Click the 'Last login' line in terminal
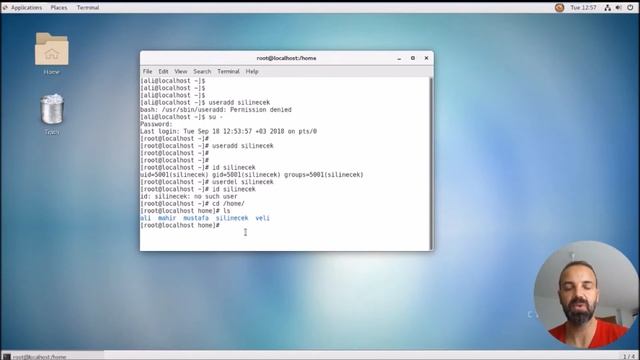This screenshot has width=640, height=360. pyautogui.click(x=229, y=131)
